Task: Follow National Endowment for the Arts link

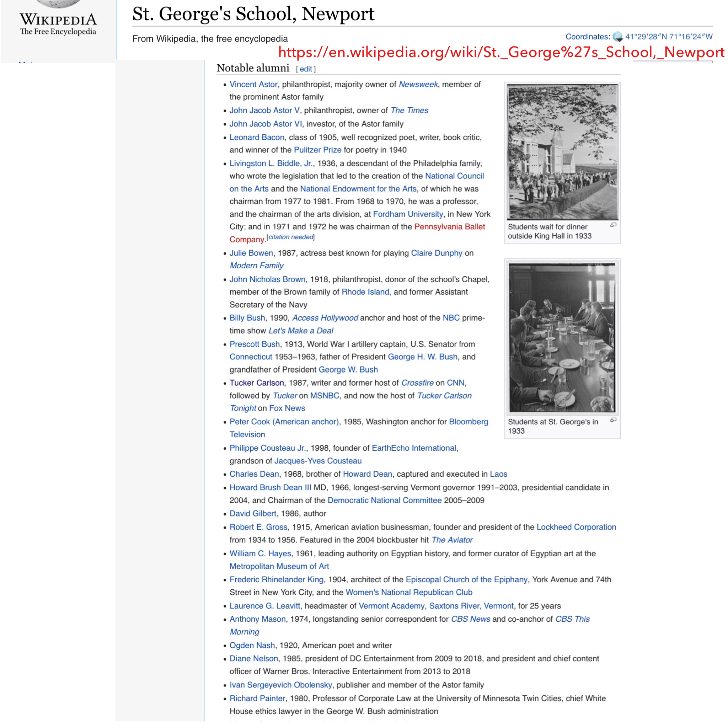Action: [358, 189]
